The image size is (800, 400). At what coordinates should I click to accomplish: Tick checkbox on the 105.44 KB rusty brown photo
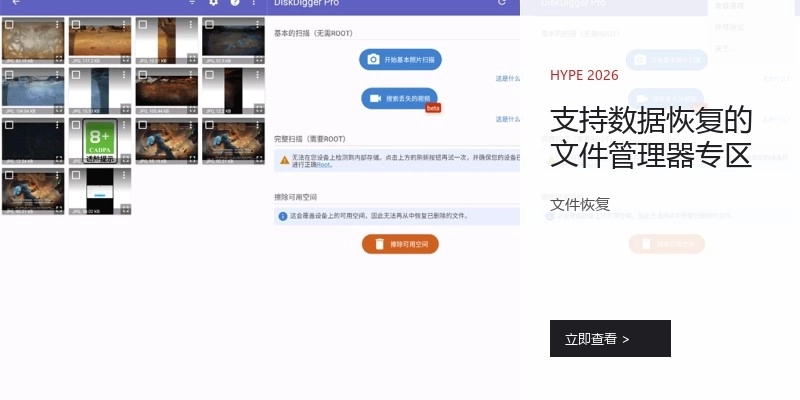pos(143,74)
